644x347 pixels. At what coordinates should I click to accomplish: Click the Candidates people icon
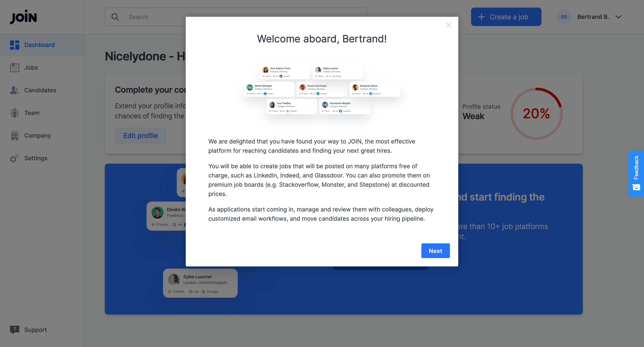(14, 90)
